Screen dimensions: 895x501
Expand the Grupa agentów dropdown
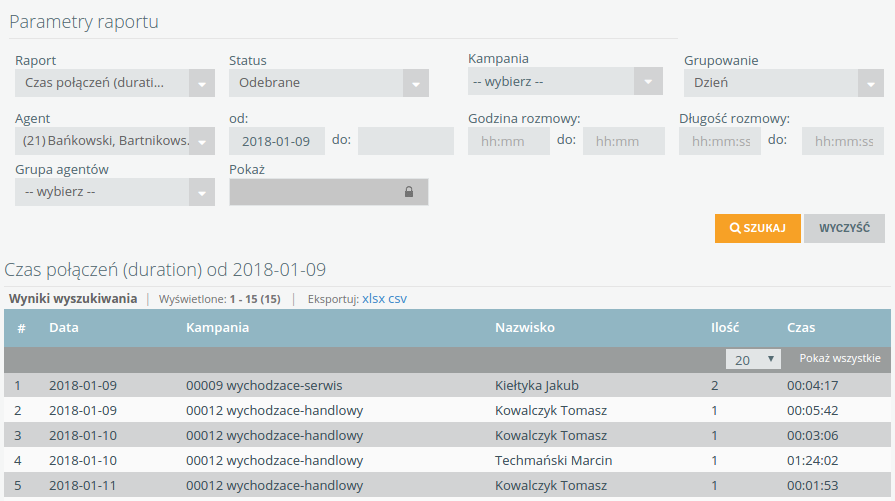(x=115, y=192)
